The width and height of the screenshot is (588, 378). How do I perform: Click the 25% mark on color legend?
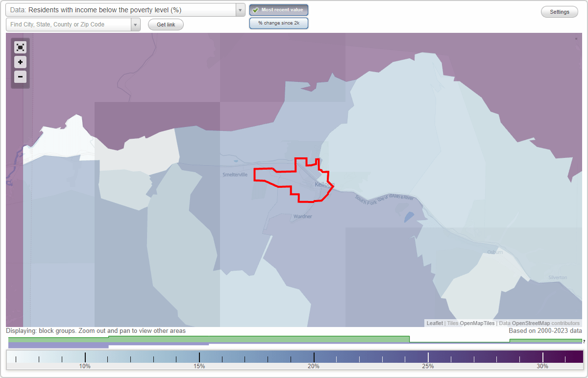click(x=428, y=366)
